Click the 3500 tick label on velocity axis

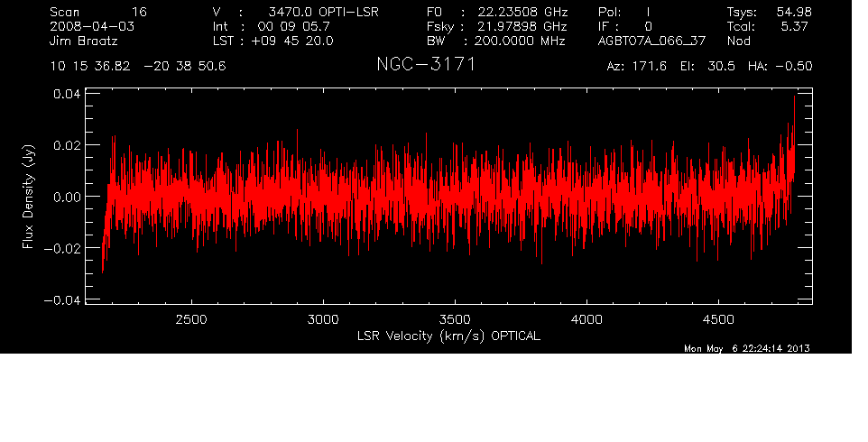point(454,319)
